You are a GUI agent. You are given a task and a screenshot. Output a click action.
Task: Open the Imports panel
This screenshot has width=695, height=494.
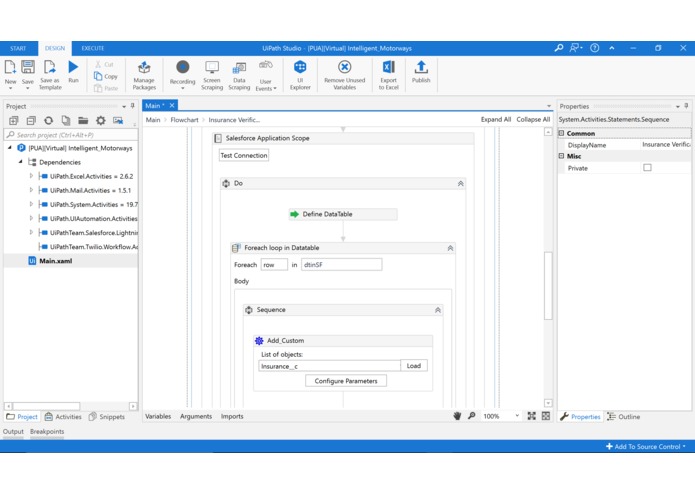point(232,416)
